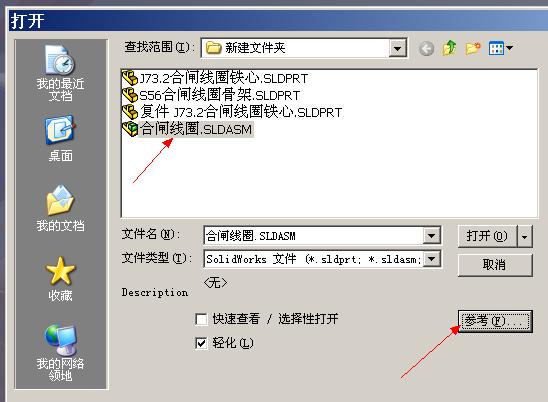Expand the 文件类型 file type dropdown
The height and width of the screenshot is (402, 548).
point(432,259)
